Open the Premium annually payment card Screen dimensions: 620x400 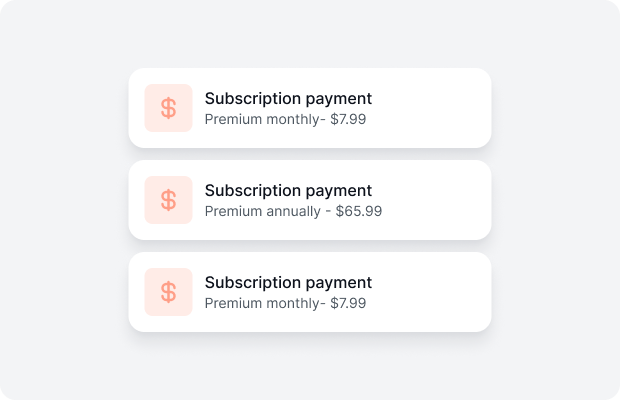tap(310, 200)
